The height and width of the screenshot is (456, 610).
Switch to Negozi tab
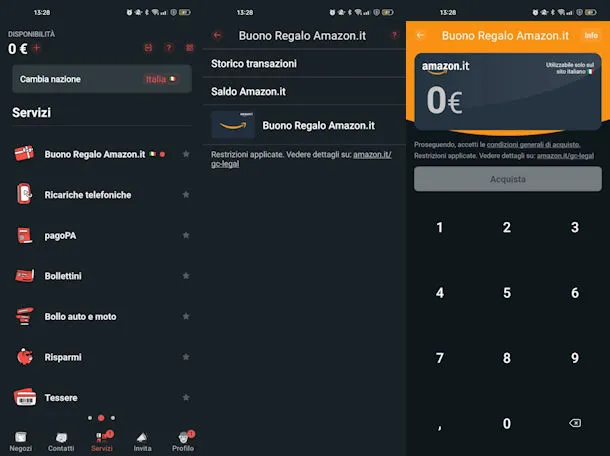pos(21,442)
